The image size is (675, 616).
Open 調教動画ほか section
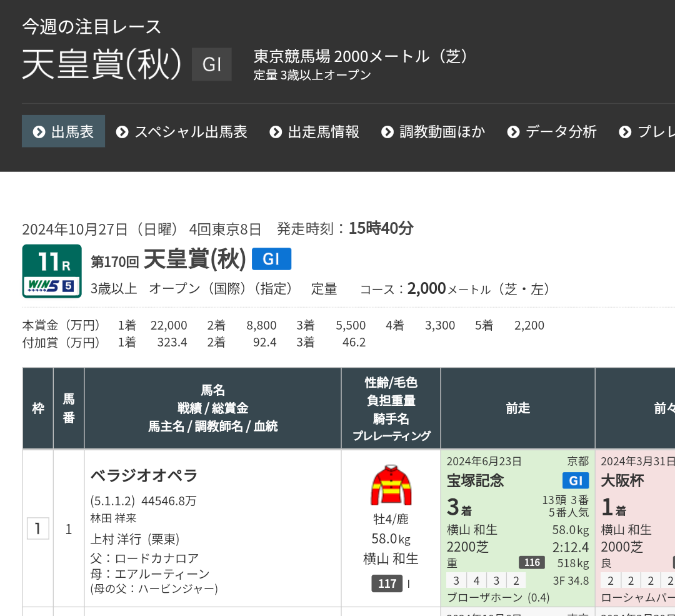click(x=433, y=132)
